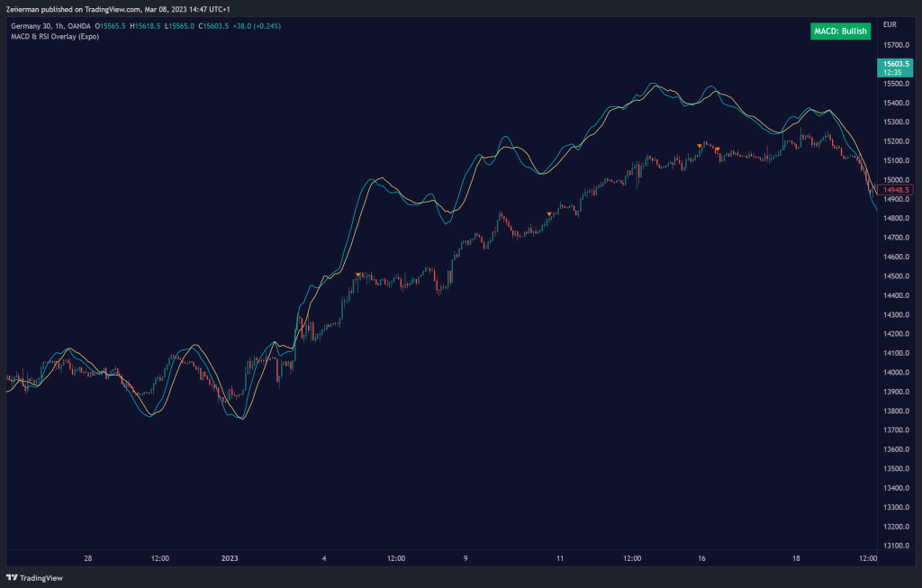Image resolution: width=922 pixels, height=588 pixels.
Task: Click the left orange marker above date 16
Action: coord(700,145)
